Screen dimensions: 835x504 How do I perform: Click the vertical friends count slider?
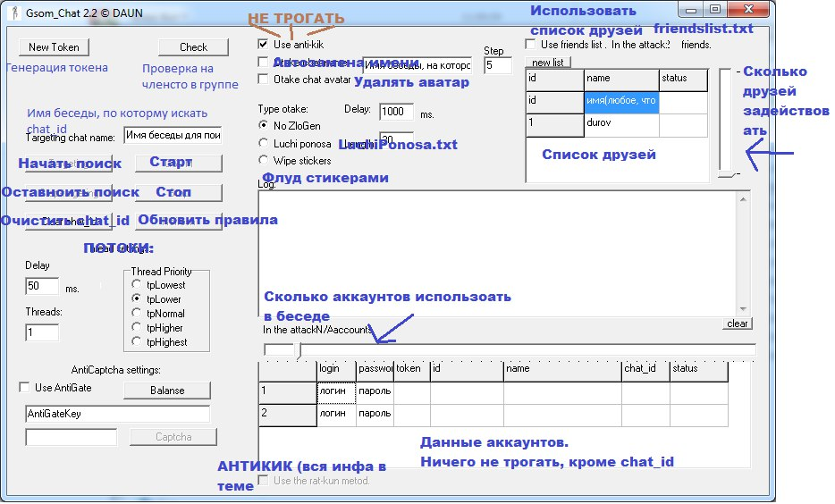(x=725, y=122)
